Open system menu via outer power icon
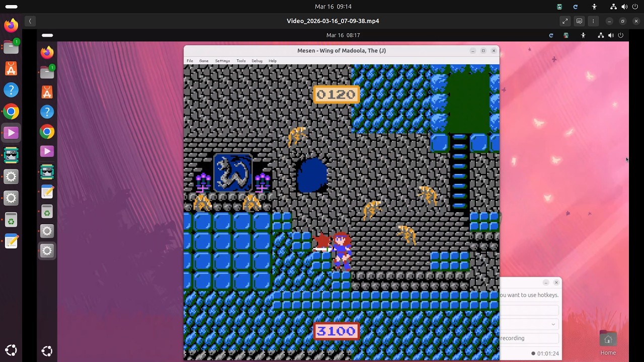 click(x=635, y=7)
